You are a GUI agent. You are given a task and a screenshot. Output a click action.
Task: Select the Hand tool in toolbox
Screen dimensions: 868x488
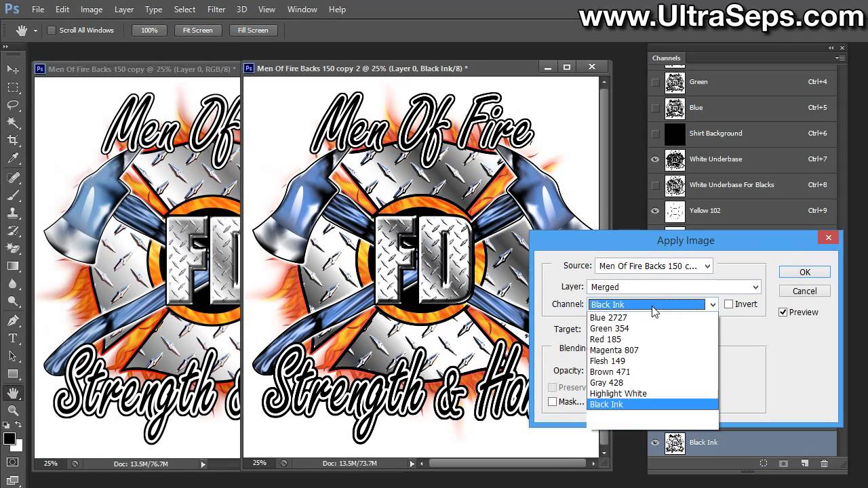pyautogui.click(x=12, y=392)
